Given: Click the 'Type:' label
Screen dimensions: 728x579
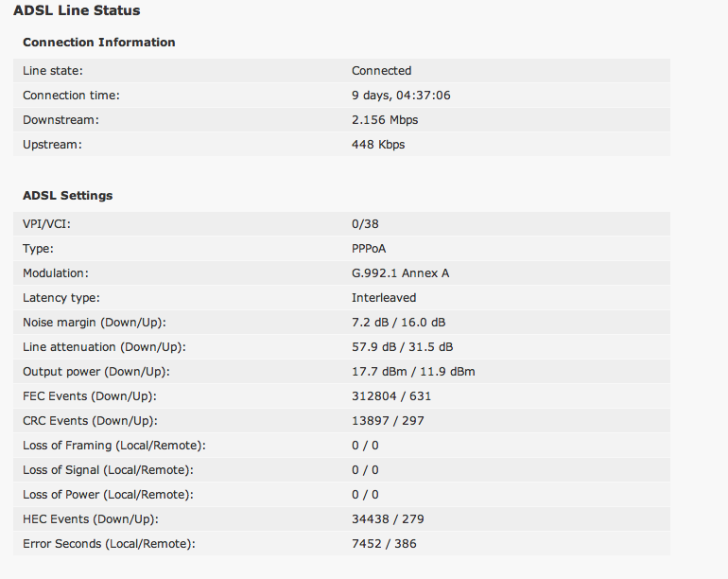Looking at the screenshot, I should point(38,249).
